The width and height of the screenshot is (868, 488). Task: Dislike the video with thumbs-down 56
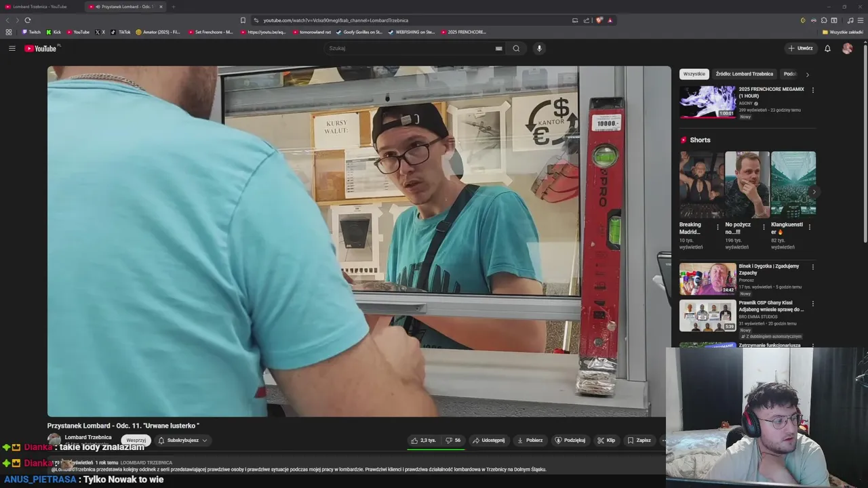click(453, 440)
